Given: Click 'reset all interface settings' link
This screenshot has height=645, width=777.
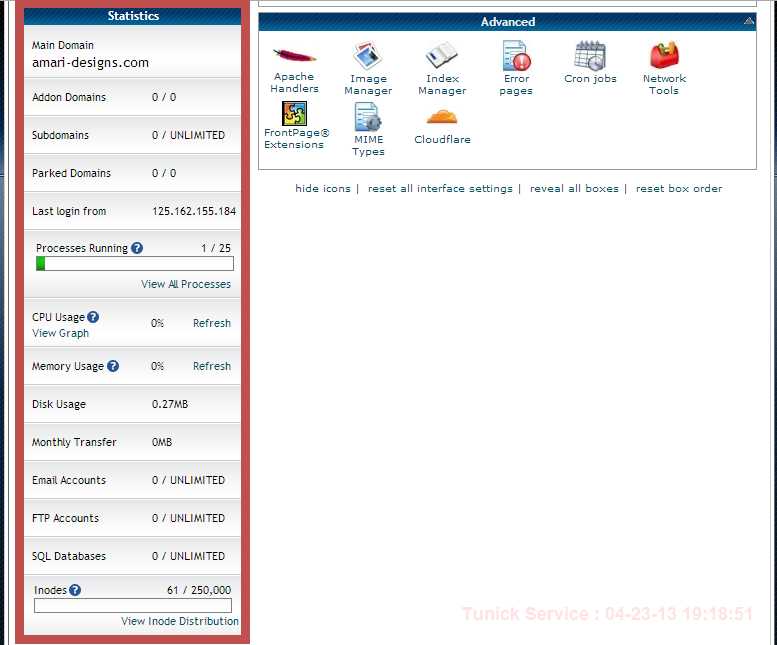Looking at the screenshot, I should click(x=440, y=189).
